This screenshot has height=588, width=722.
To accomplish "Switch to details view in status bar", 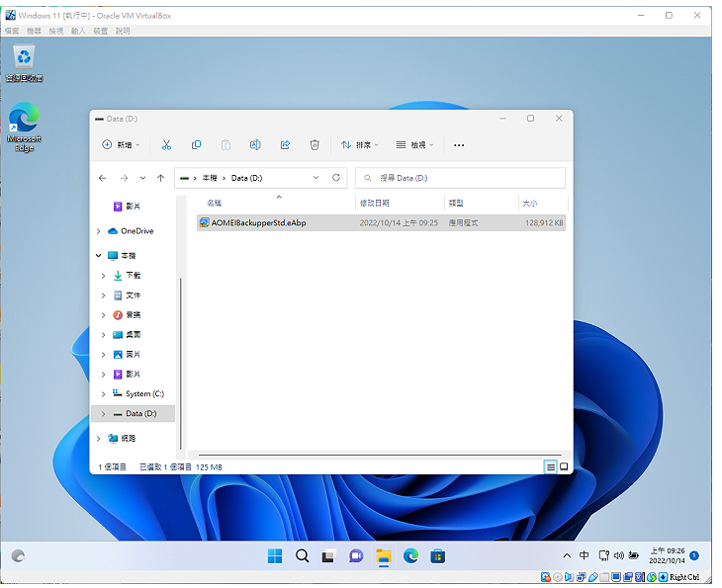I will click(550, 467).
